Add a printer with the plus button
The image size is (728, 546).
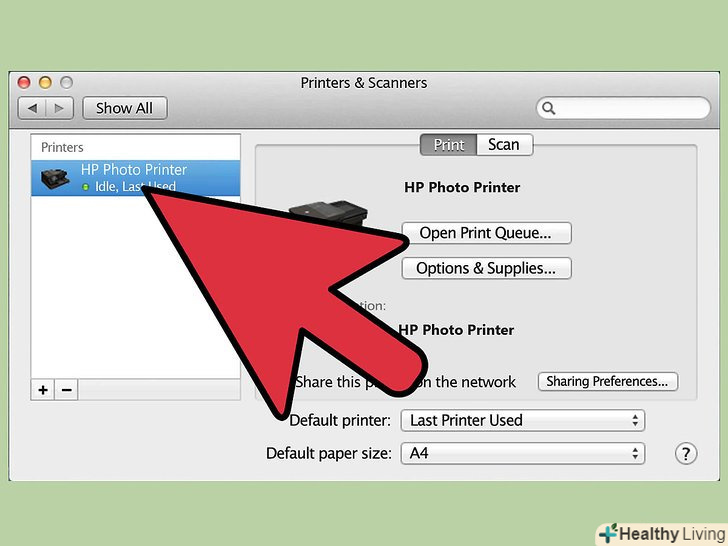pos(43,390)
